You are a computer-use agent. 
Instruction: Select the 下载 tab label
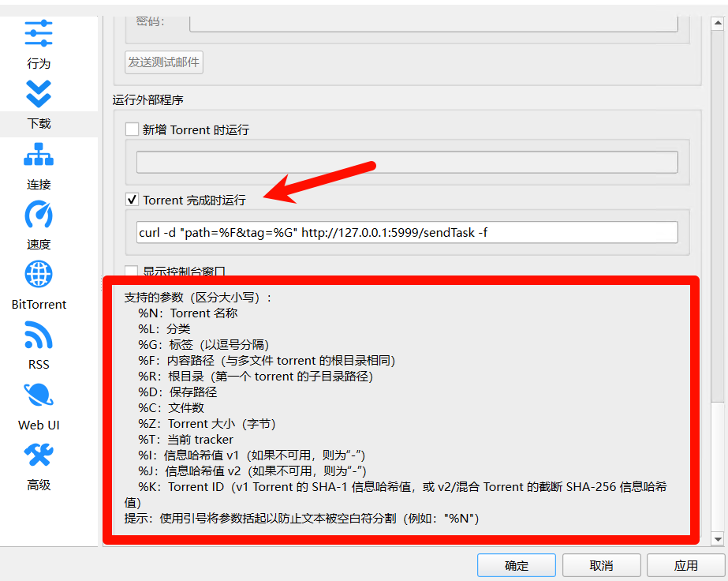(39, 124)
